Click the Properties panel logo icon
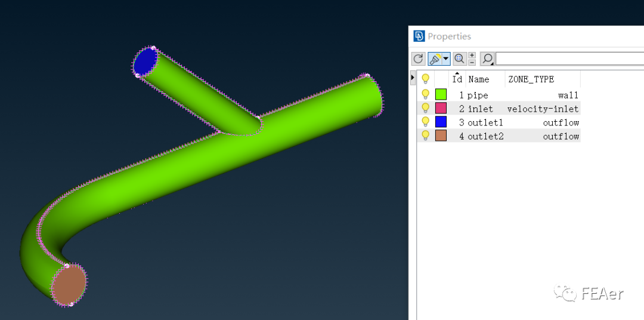The width and height of the screenshot is (644, 320). coord(419,36)
